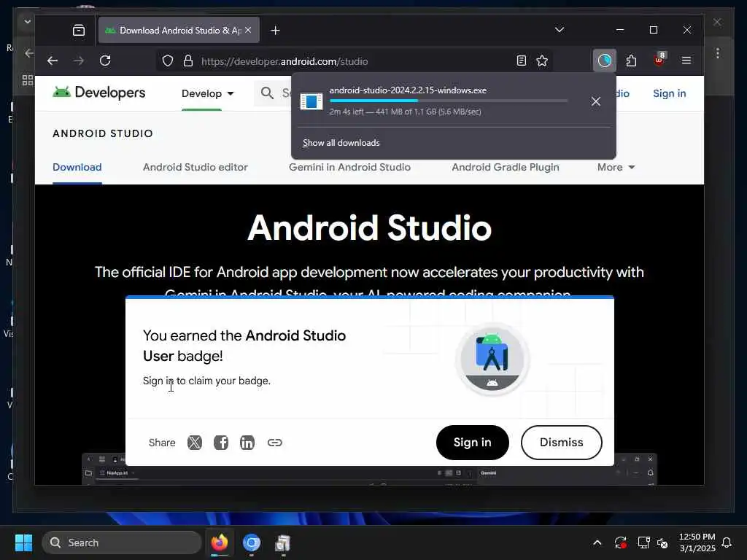Click the ANDROID STUDIO section heading
This screenshot has height=560, width=747.
tap(103, 133)
